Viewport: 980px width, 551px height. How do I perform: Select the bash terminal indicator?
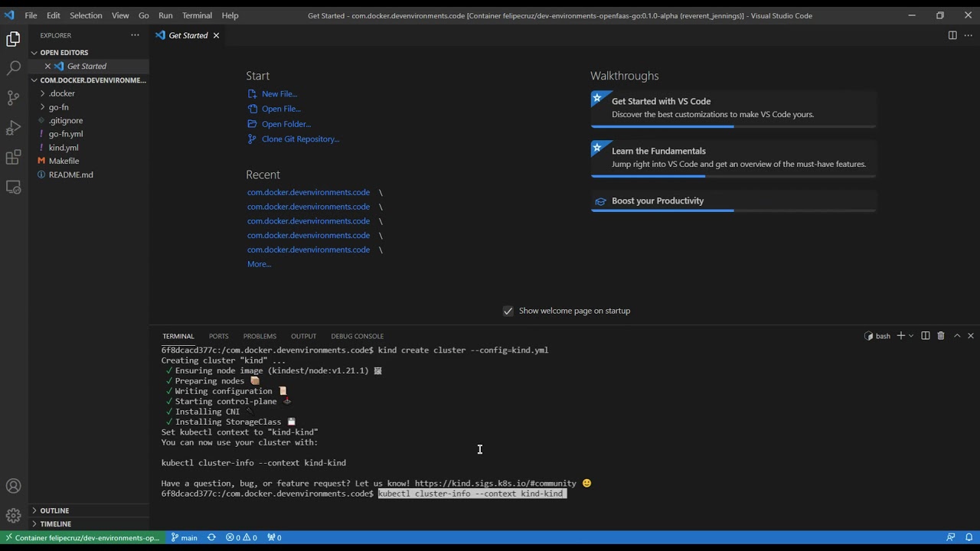pyautogui.click(x=877, y=336)
